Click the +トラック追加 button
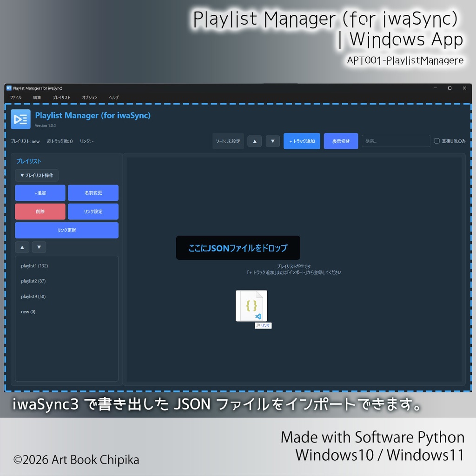 301,141
